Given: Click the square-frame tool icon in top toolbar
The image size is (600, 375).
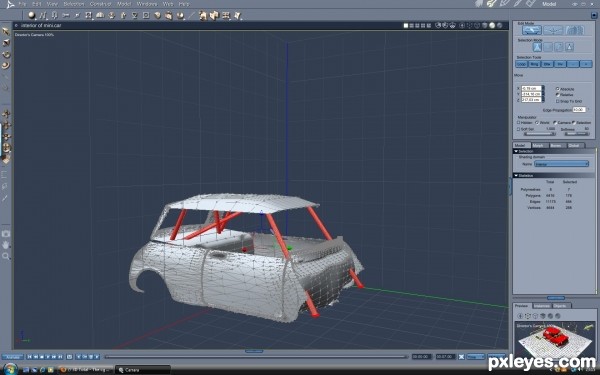Looking at the screenshot, I should click(x=146, y=15).
